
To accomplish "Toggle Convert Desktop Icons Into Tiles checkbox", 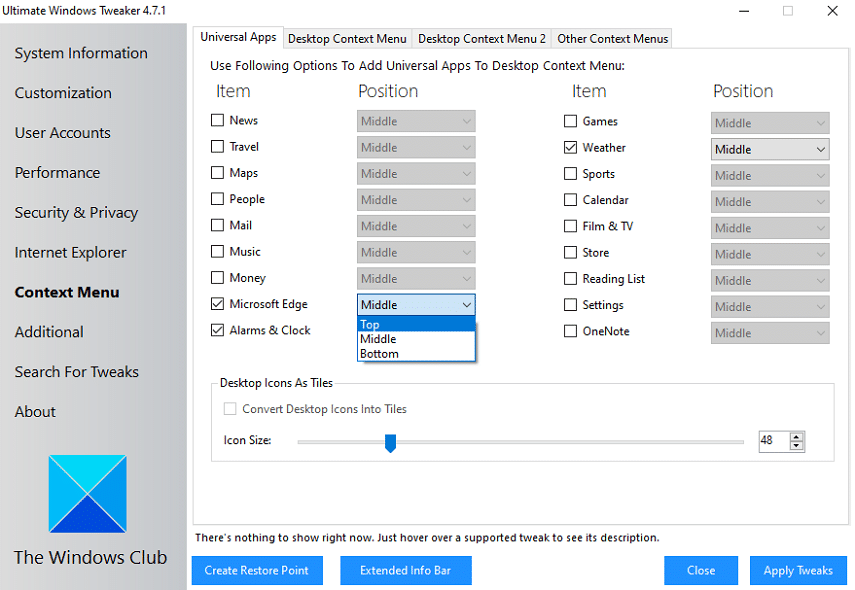I will pos(230,409).
